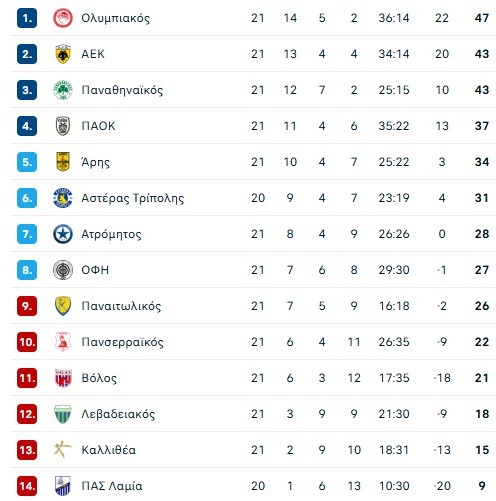Click the AEK yellow eagle crest
Image resolution: width=496 pixels, height=501 pixels.
coord(63,54)
